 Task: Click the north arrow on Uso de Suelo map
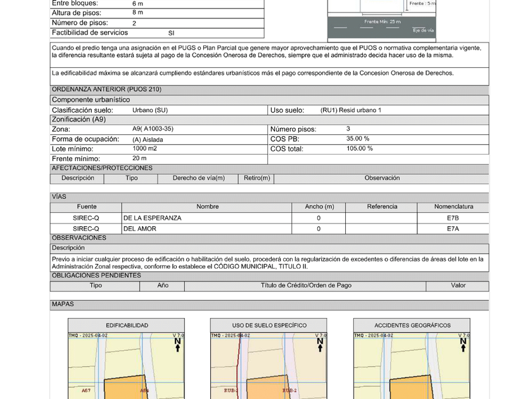320,344
